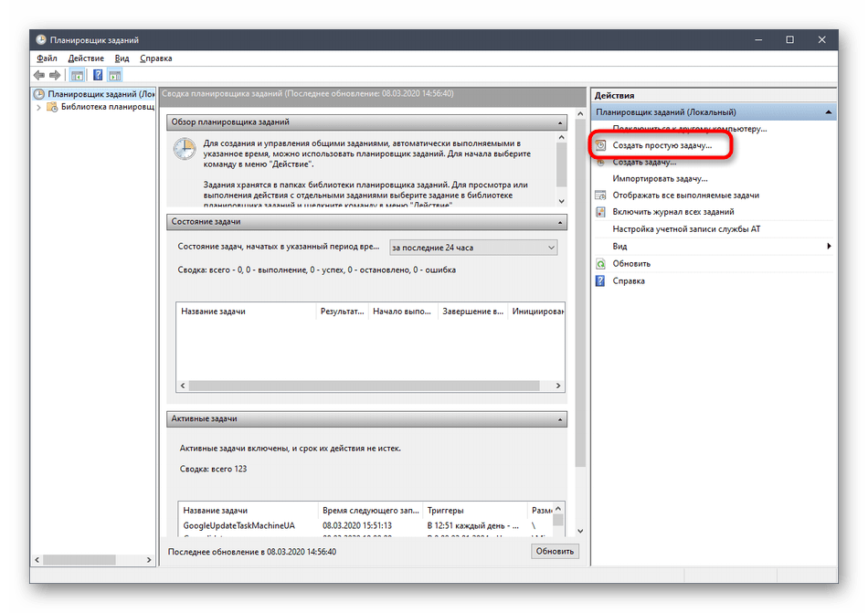This screenshot has height=613, width=868.
Task: Expand the Библиотека планировщика tree node
Action: (38, 107)
